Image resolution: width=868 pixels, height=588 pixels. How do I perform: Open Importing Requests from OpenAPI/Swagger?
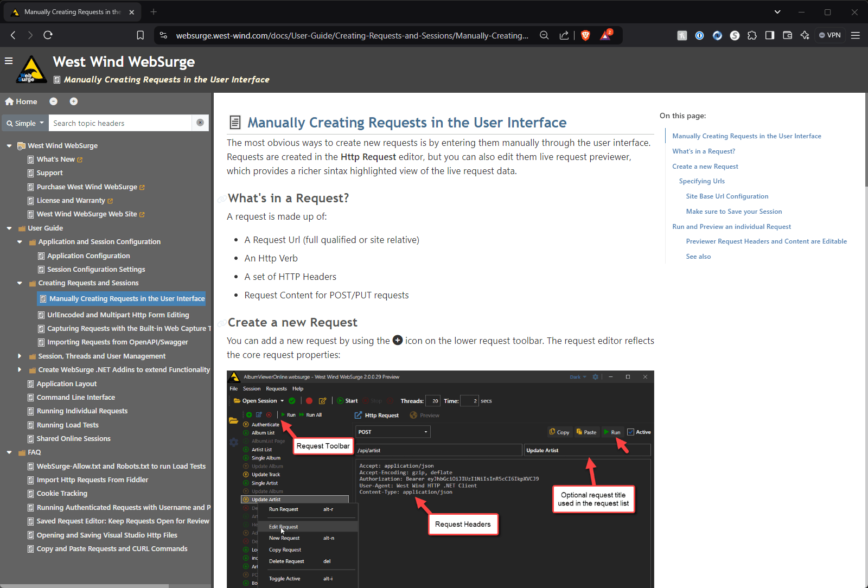coord(118,342)
